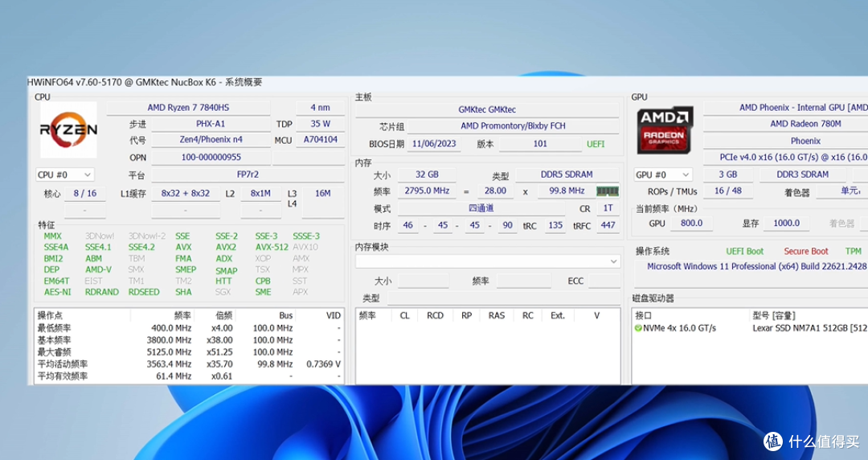
Task: Click the memory module 大小 input field
Action: pyautogui.click(x=424, y=281)
